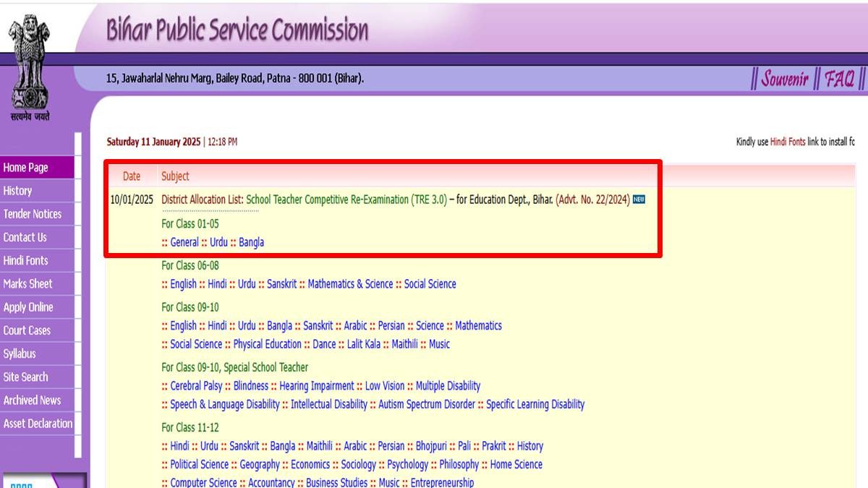Open the Home Page menu item
Viewport: 868px width, 488px height.
coord(26,168)
